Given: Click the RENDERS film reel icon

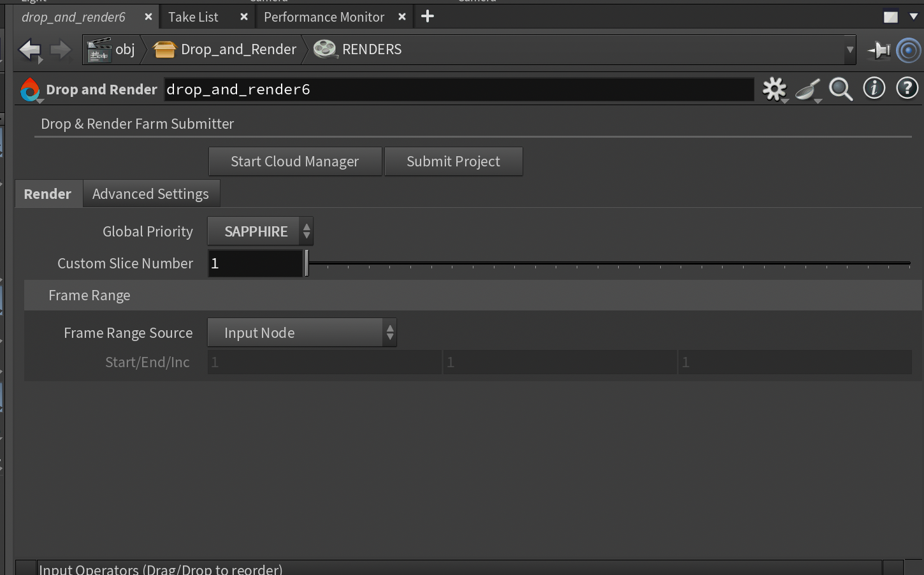Looking at the screenshot, I should tap(326, 49).
